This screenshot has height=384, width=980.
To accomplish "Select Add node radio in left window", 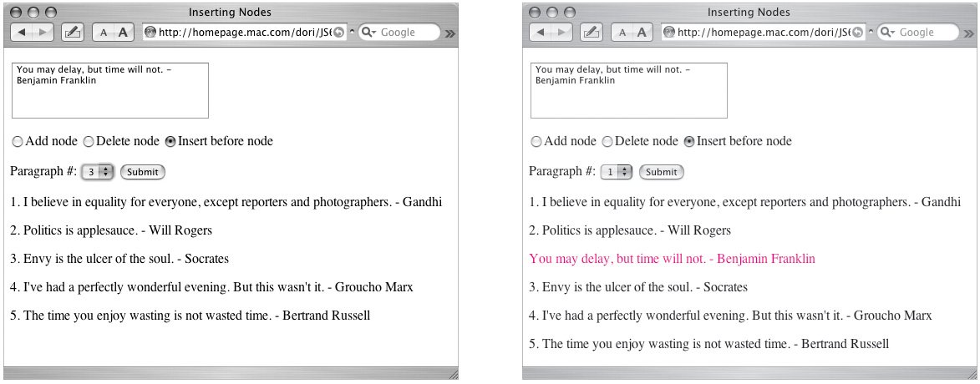I will (18, 142).
